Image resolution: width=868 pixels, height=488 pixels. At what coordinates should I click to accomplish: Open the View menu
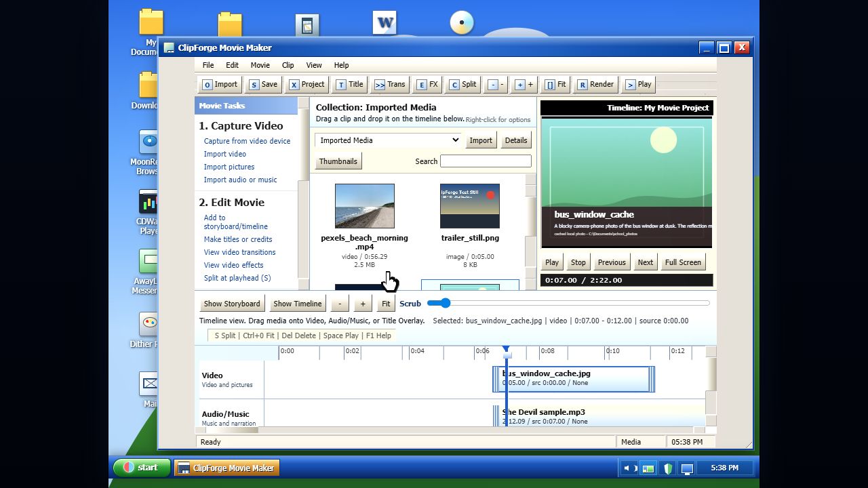(314, 65)
